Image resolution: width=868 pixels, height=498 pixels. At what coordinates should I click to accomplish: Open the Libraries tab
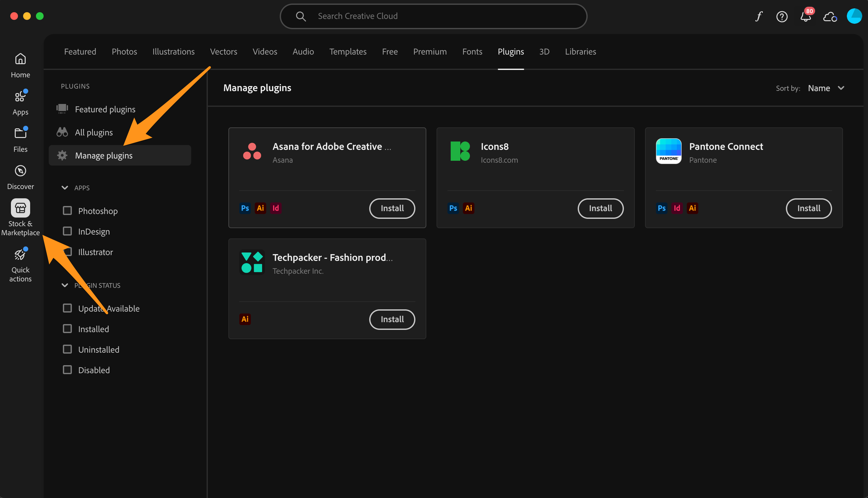point(580,52)
